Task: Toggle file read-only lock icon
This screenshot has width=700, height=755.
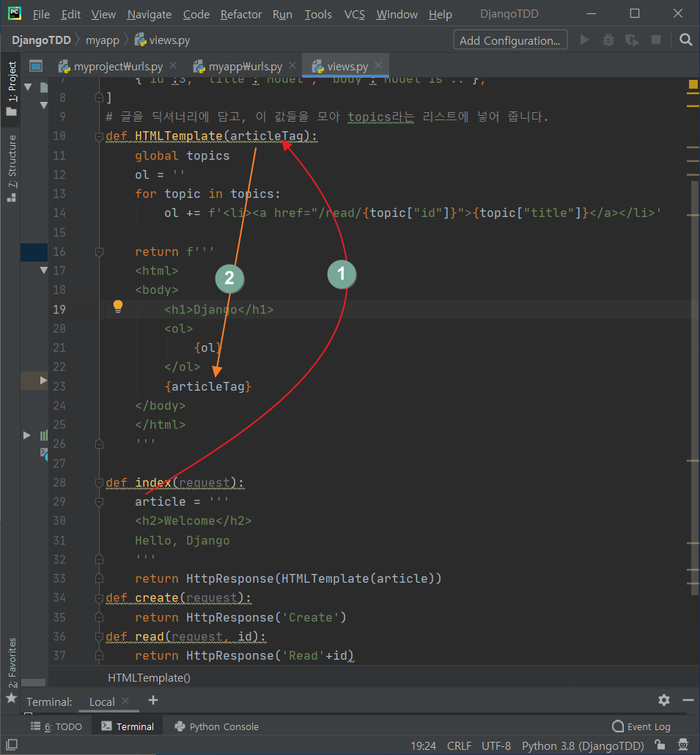Action: point(660,745)
